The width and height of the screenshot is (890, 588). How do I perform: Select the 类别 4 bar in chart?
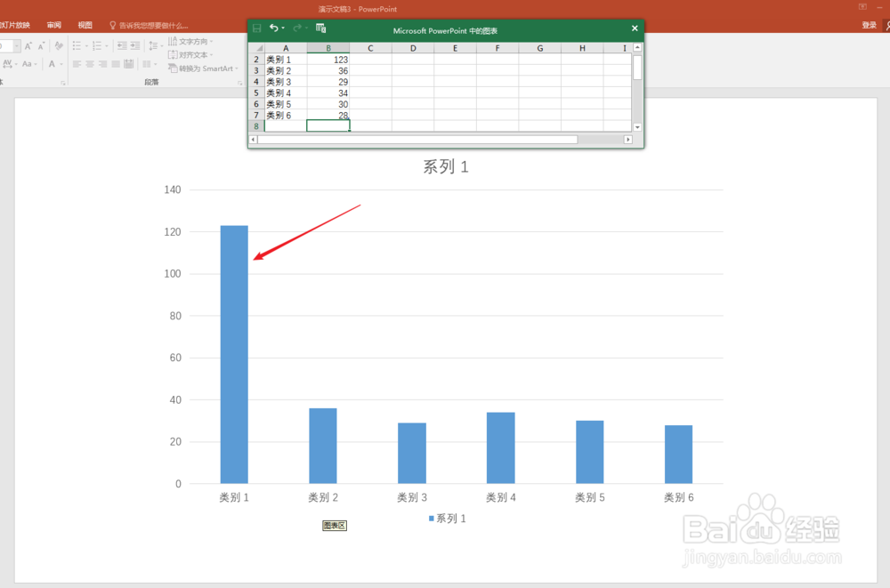point(500,447)
